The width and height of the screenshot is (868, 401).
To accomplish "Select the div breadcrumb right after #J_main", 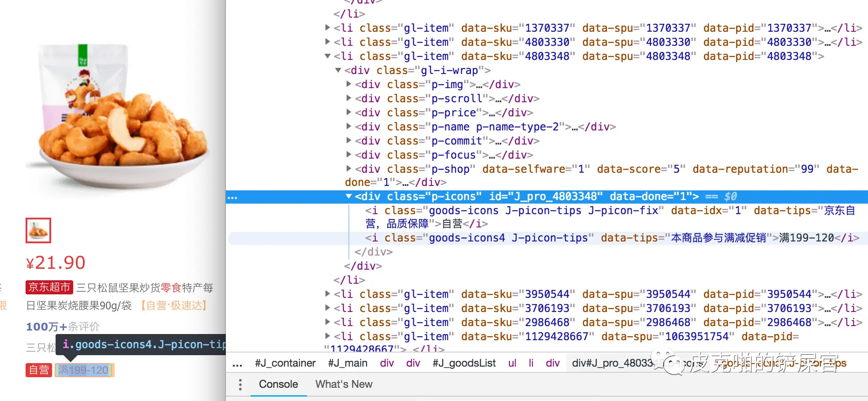I will click(x=387, y=363).
